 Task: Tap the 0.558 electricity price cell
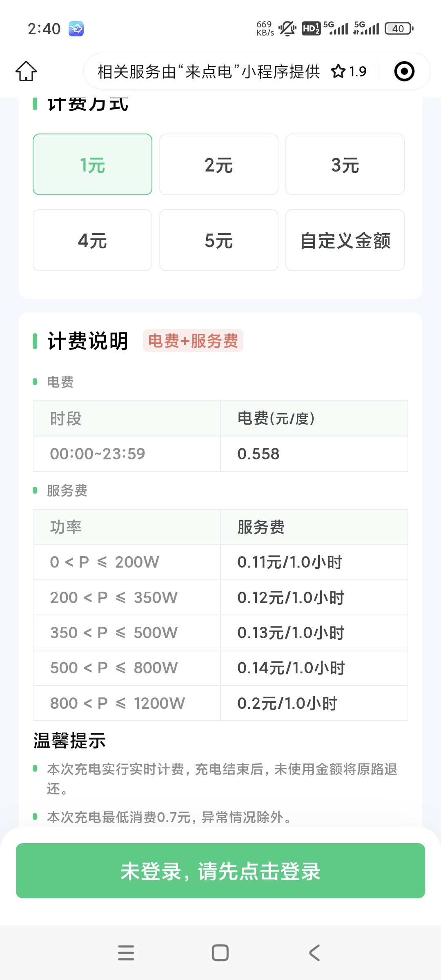(314, 454)
